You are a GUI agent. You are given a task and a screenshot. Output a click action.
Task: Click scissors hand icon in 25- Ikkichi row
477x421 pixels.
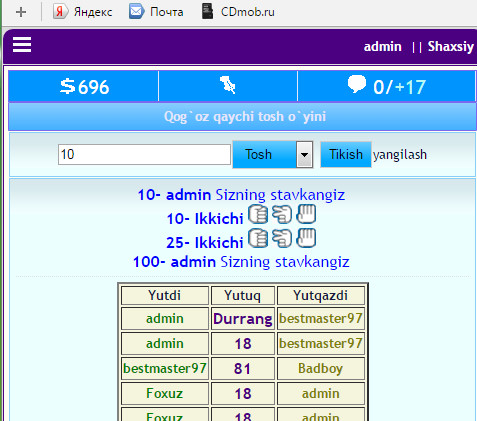pos(282,238)
